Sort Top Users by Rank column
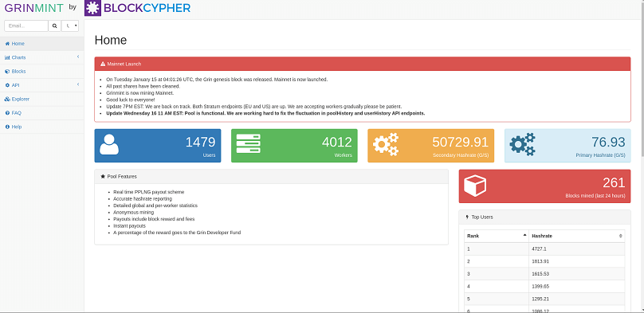 497,236
